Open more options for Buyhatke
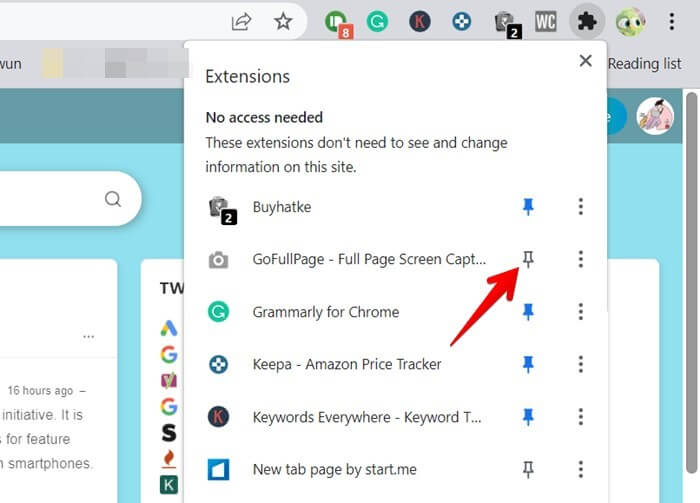The height and width of the screenshot is (503, 700). (580, 207)
